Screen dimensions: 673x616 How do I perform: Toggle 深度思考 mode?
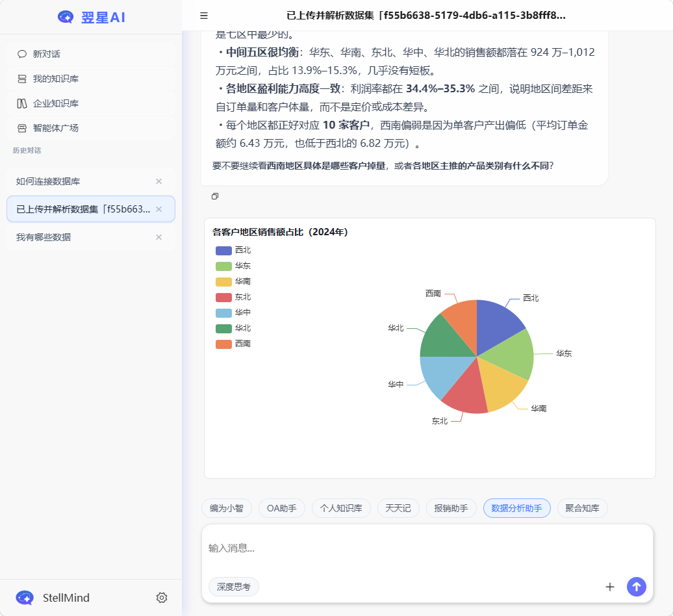(233, 587)
